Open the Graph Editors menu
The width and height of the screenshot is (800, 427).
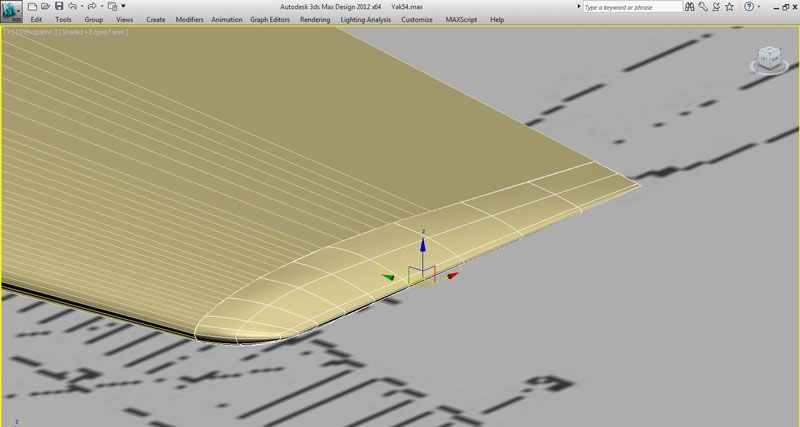[x=270, y=19]
